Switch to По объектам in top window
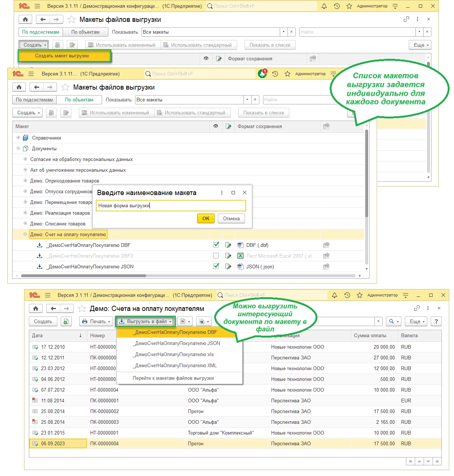Image resolution: width=454 pixels, height=476 pixels. point(85,32)
